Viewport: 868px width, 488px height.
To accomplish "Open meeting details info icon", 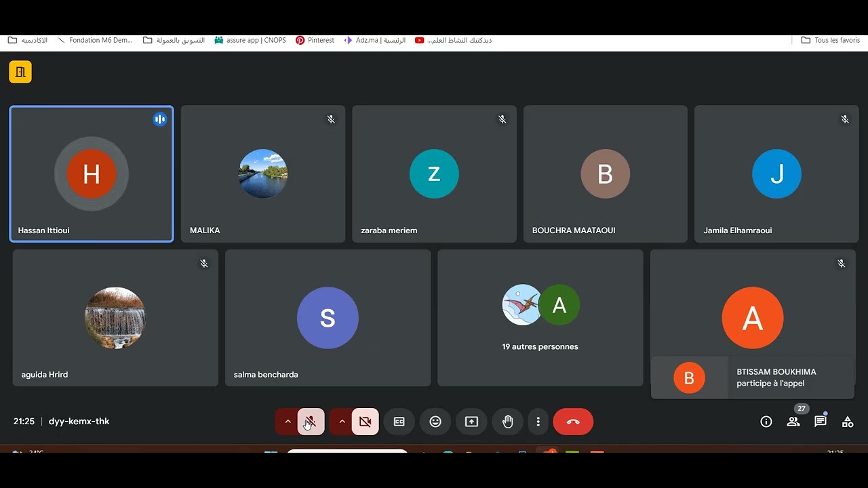I will (766, 422).
